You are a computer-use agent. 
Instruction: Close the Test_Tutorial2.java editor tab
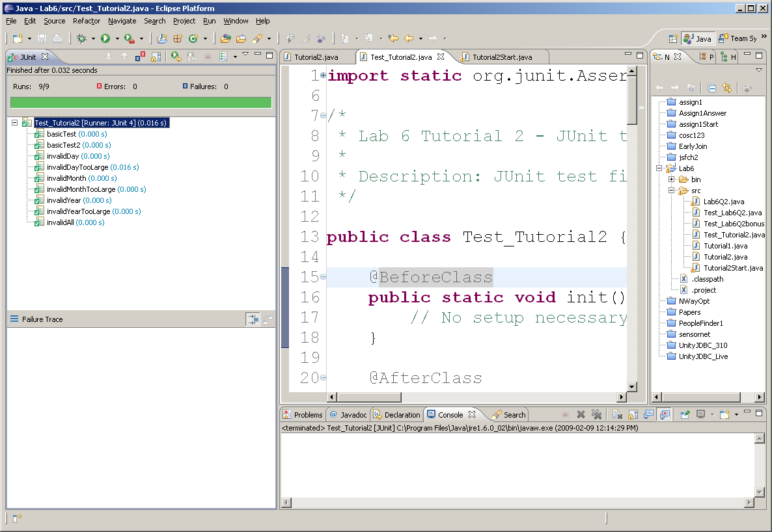pyautogui.click(x=441, y=57)
